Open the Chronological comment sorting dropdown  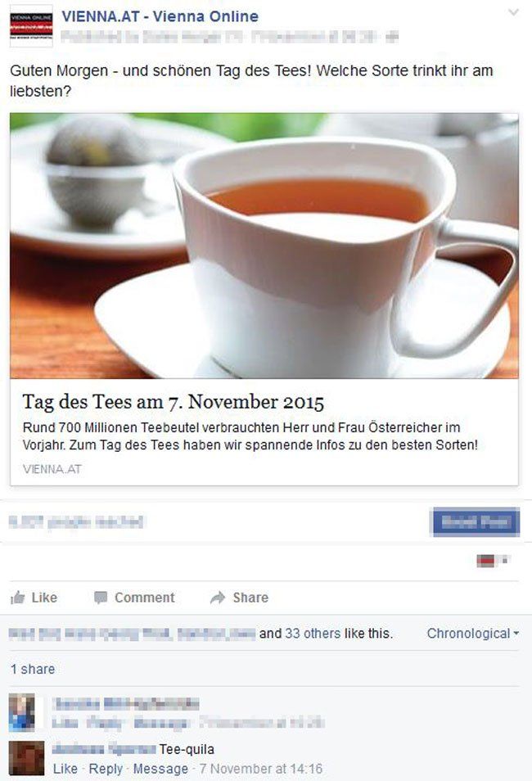point(473,634)
